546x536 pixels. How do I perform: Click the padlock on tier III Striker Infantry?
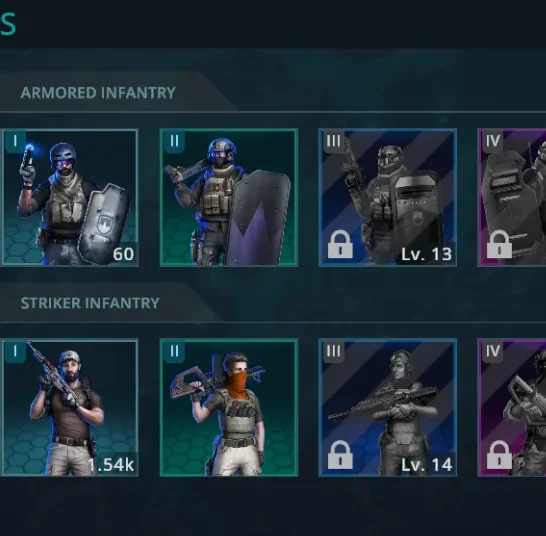click(x=340, y=455)
